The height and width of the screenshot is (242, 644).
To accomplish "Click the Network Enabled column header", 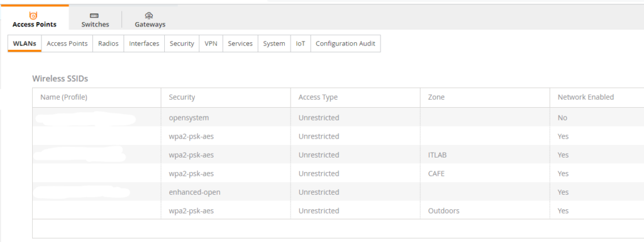I will [x=586, y=97].
